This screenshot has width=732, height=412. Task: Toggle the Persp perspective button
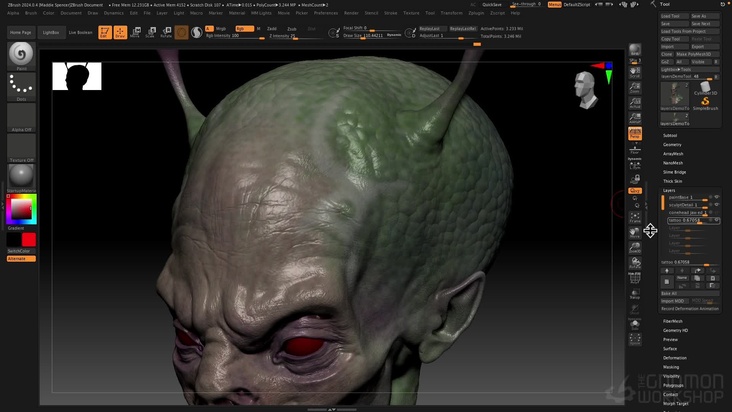point(635,133)
